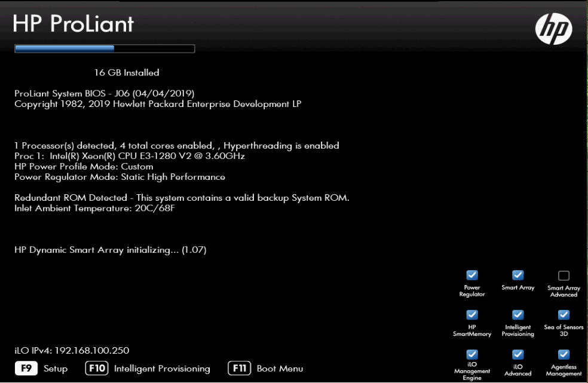Open Intelligent Provisioning via the F10 label

coord(162,369)
